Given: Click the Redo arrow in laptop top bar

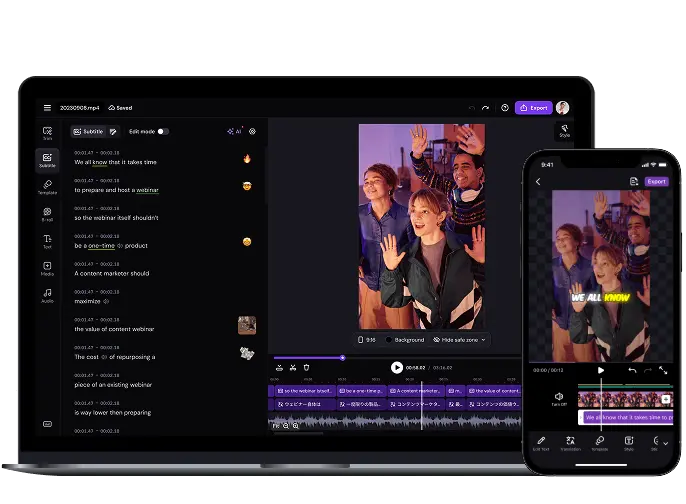Looking at the screenshot, I should (x=485, y=108).
